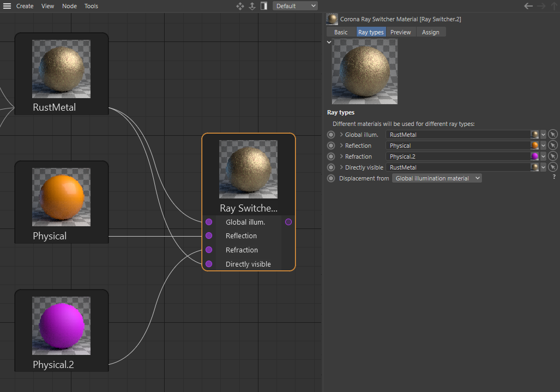Select the magenta Physical.2 node thumbnail
The image size is (560, 392).
[x=62, y=325]
